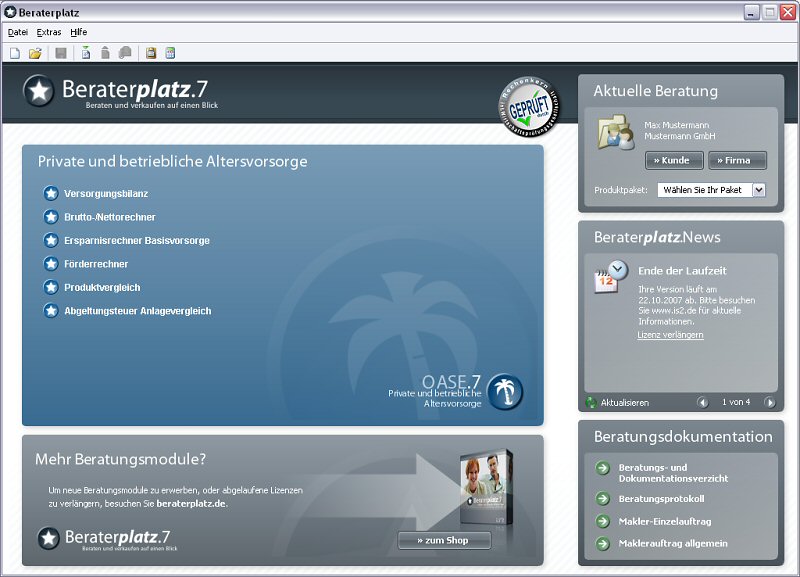800x577 pixels.
Task: Open the Produktvergleich module
Action: (x=102, y=287)
